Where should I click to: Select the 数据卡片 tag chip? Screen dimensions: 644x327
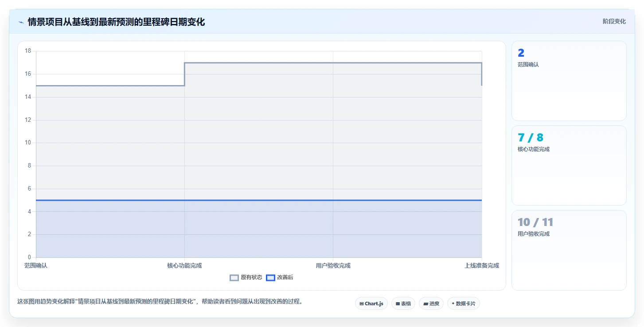click(x=464, y=304)
